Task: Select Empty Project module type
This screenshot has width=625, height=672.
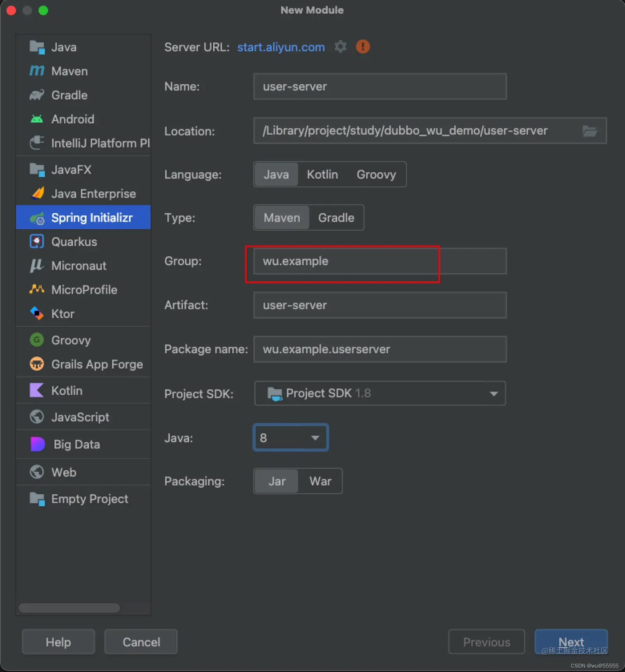Action: [83, 499]
